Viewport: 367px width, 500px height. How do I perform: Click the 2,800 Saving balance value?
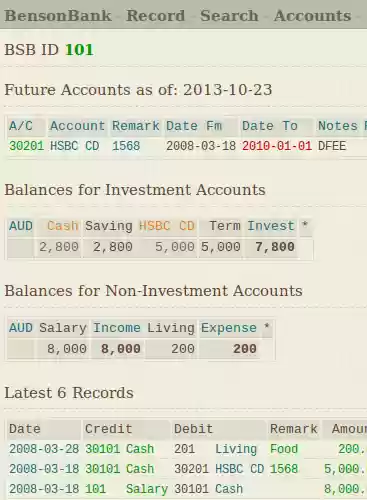click(113, 247)
